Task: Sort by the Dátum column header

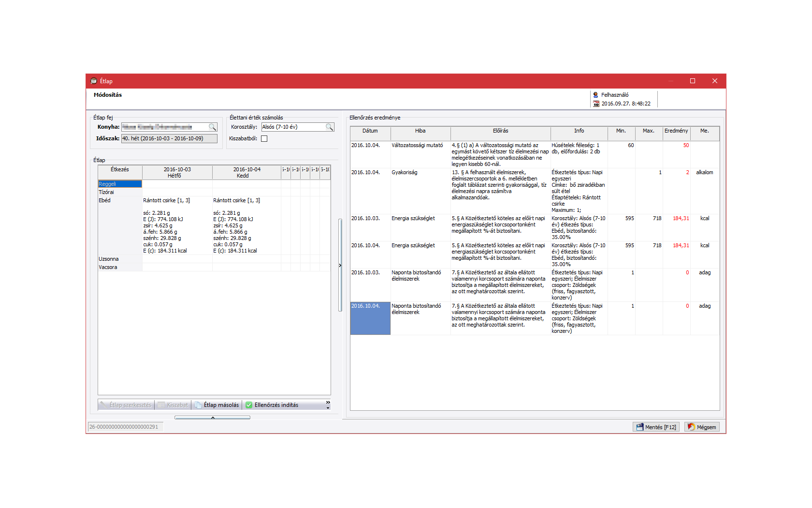Action: (x=370, y=131)
